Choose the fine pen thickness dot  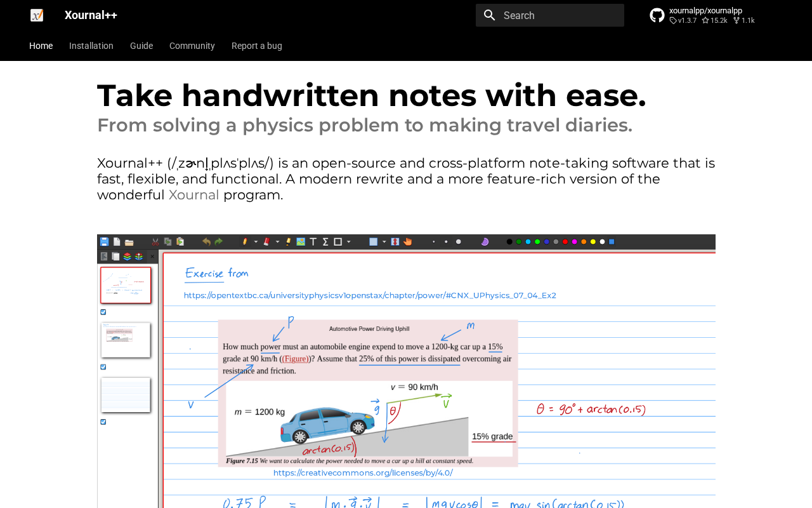click(x=434, y=242)
